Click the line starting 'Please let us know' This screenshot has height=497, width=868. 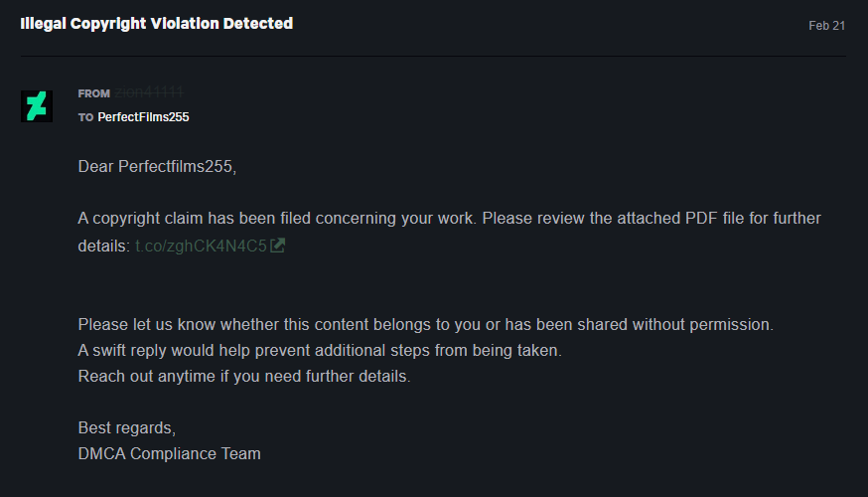[x=426, y=325]
